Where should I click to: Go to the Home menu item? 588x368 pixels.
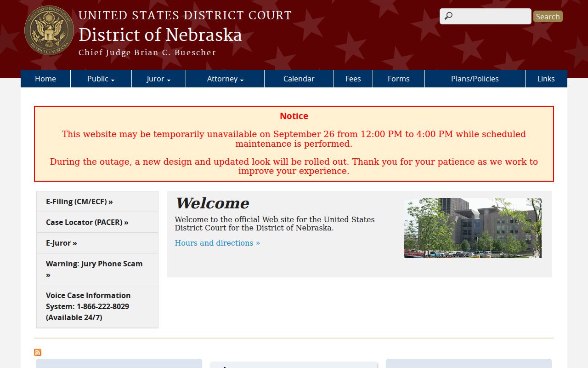[45, 79]
